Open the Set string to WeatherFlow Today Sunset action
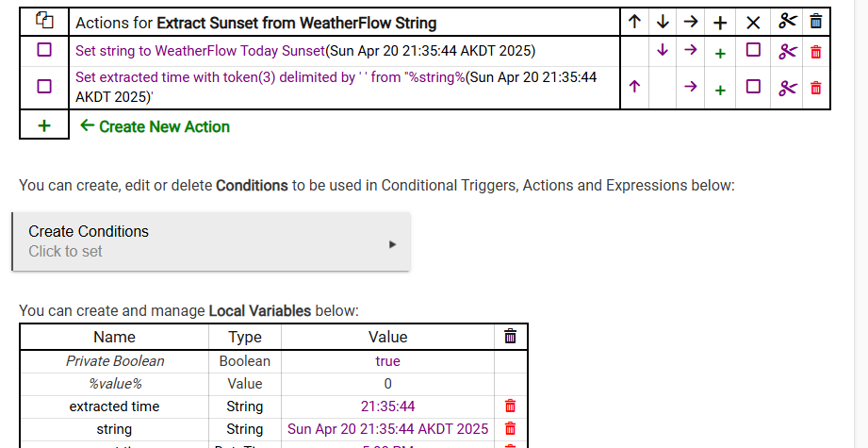This screenshot has height=448, width=868. 200,51
